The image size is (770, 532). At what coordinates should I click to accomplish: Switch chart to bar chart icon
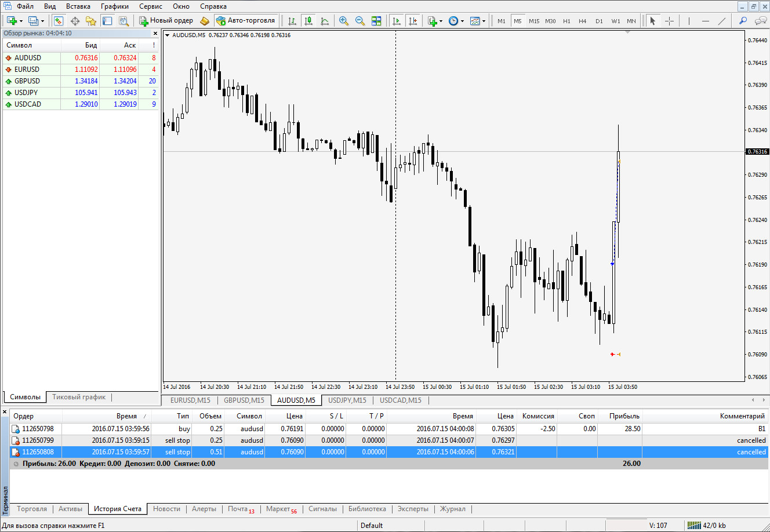pos(292,21)
